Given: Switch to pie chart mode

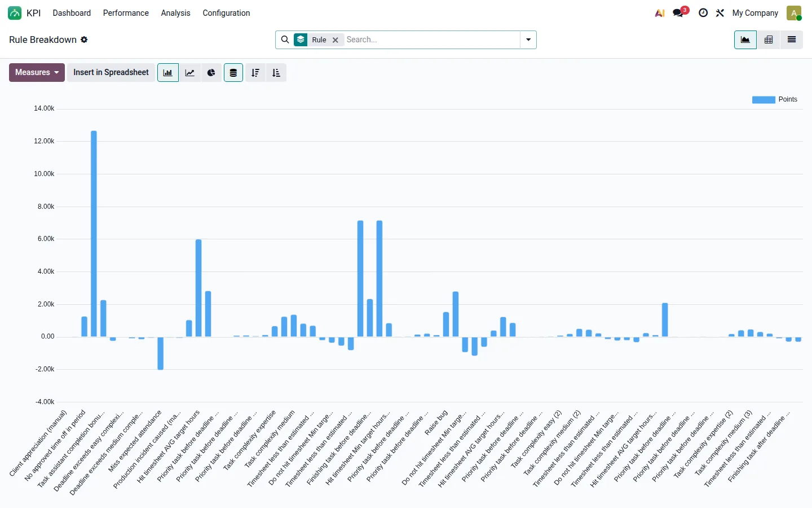Looking at the screenshot, I should click(x=211, y=73).
